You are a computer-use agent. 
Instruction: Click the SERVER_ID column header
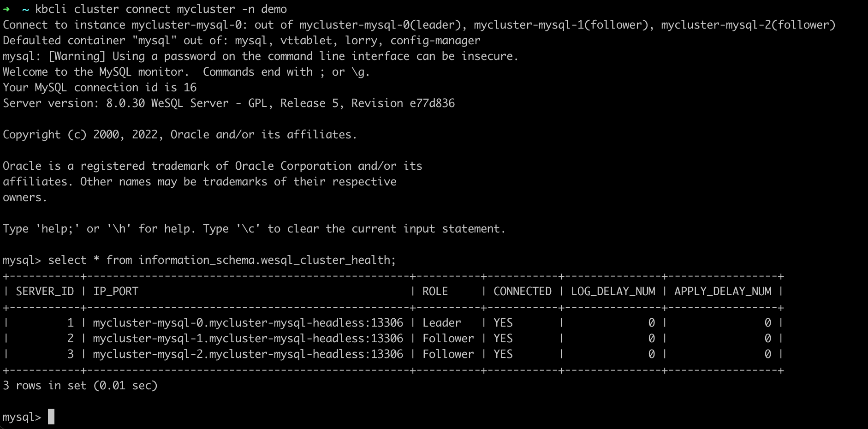tap(45, 292)
